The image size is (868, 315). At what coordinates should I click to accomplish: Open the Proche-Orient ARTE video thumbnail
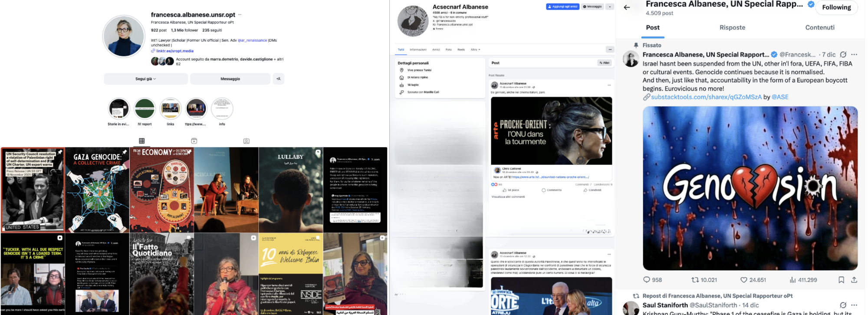coord(551,131)
